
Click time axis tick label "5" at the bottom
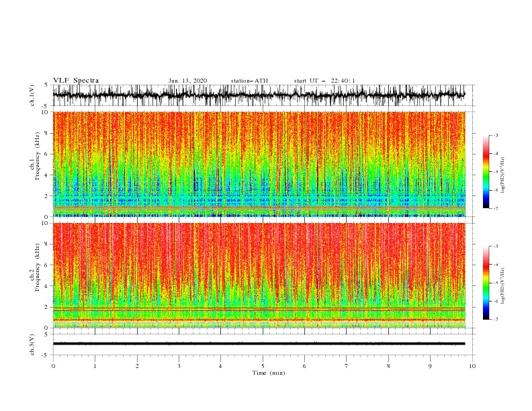pos(263,366)
